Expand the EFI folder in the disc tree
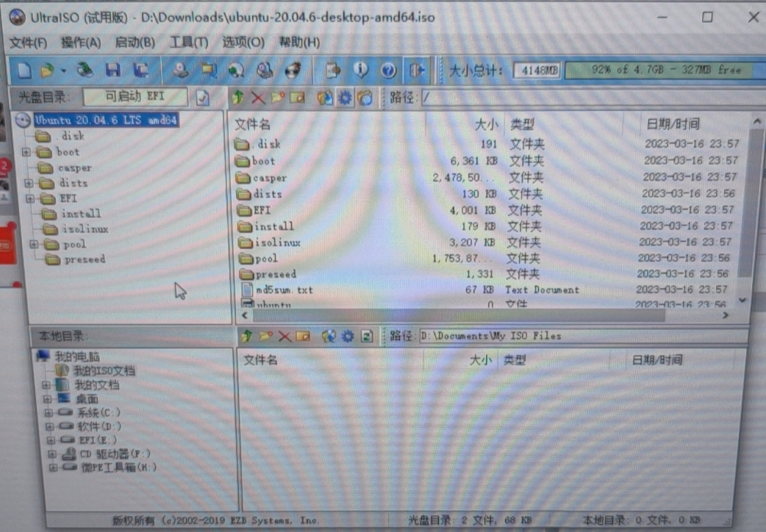Image resolution: width=766 pixels, height=532 pixels. pos(30,199)
